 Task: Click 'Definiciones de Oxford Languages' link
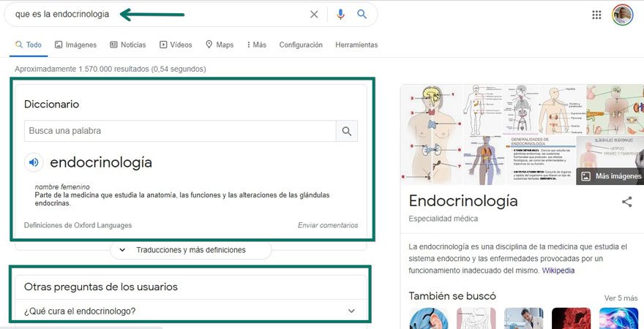[x=78, y=225]
